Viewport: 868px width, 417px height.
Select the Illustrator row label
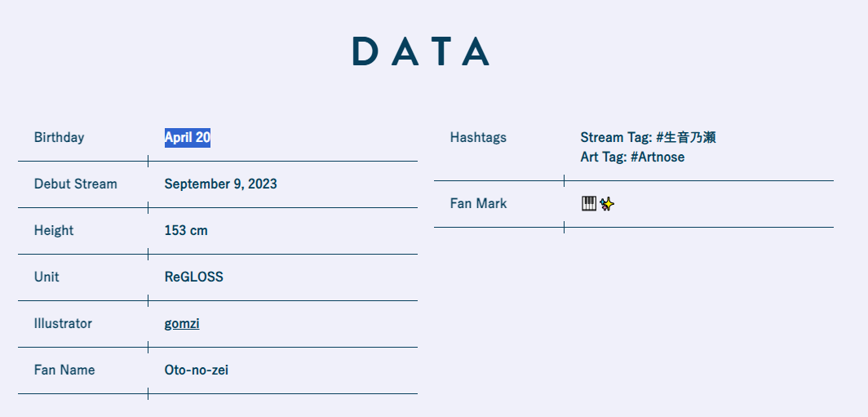pos(63,324)
